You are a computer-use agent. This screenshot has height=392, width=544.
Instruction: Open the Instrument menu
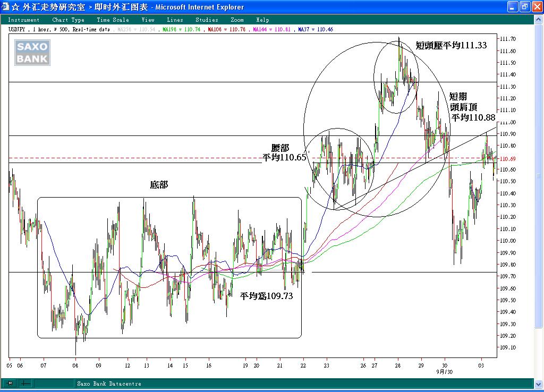pos(23,20)
